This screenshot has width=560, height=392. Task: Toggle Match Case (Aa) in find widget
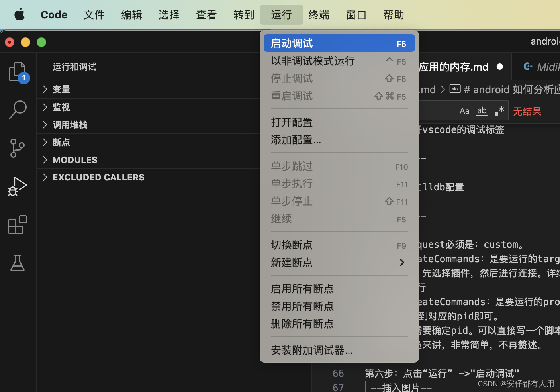pyautogui.click(x=464, y=111)
